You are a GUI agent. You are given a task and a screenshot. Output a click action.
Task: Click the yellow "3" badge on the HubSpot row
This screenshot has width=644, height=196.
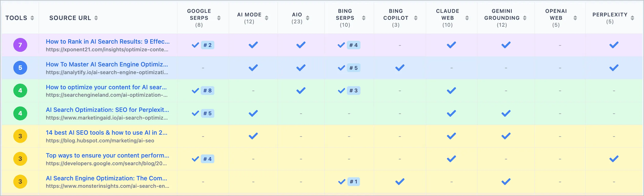coord(20,136)
